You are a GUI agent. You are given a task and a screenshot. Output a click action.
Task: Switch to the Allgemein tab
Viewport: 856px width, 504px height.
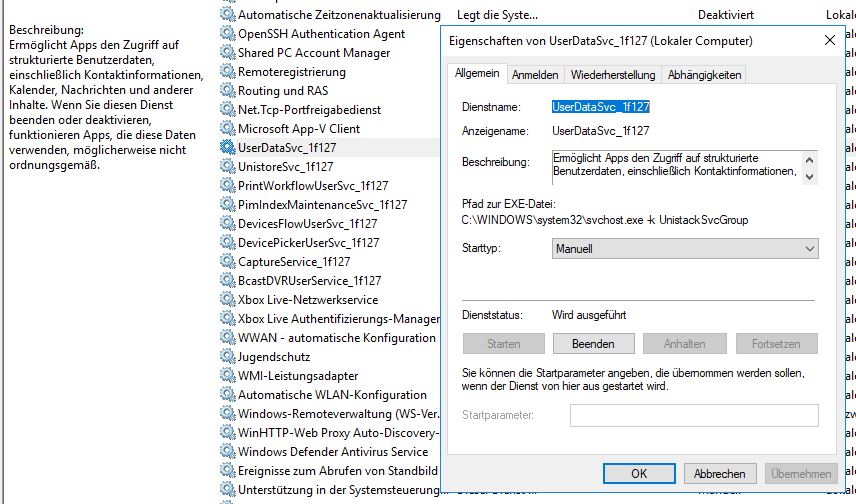pos(477,73)
